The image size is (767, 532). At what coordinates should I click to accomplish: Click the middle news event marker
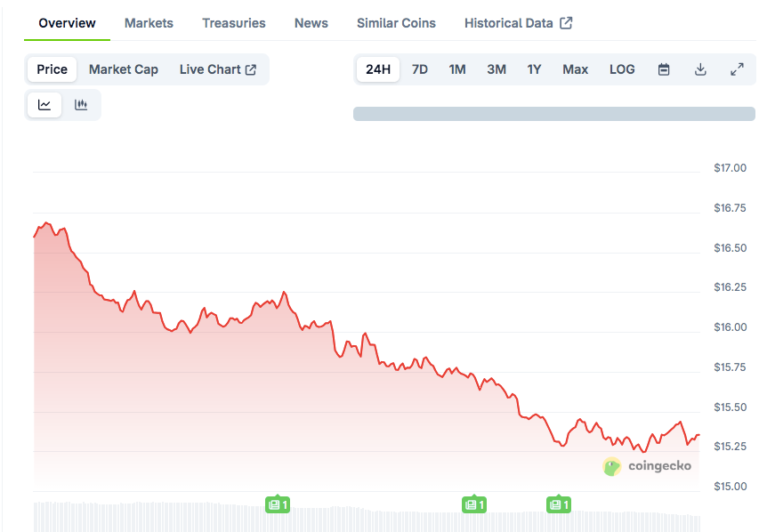click(x=474, y=505)
